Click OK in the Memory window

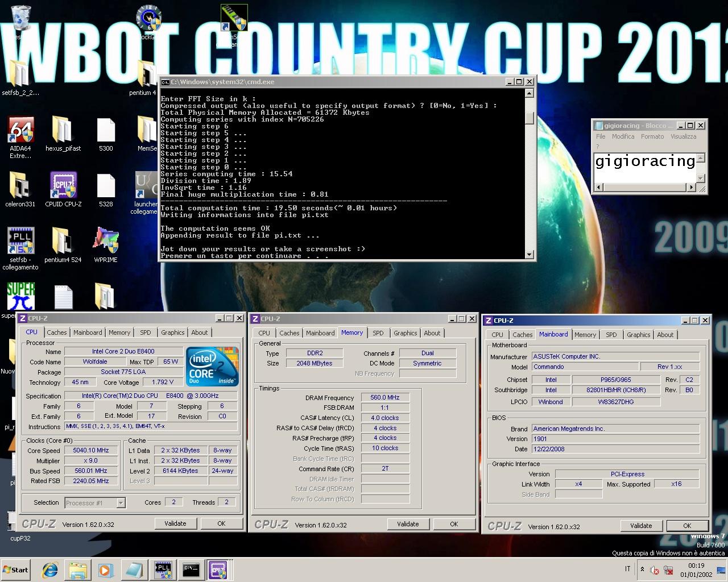click(454, 524)
